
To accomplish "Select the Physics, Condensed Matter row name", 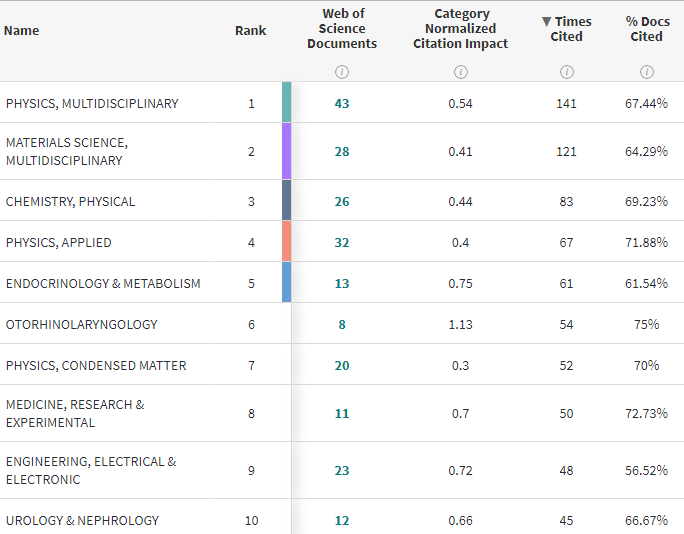I will pos(96,365).
